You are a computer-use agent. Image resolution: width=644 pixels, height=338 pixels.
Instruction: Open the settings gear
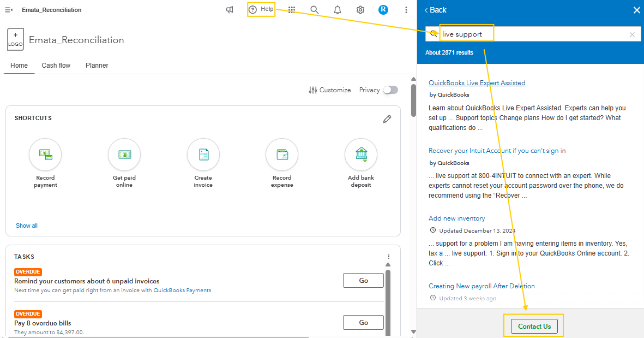tap(360, 10)
